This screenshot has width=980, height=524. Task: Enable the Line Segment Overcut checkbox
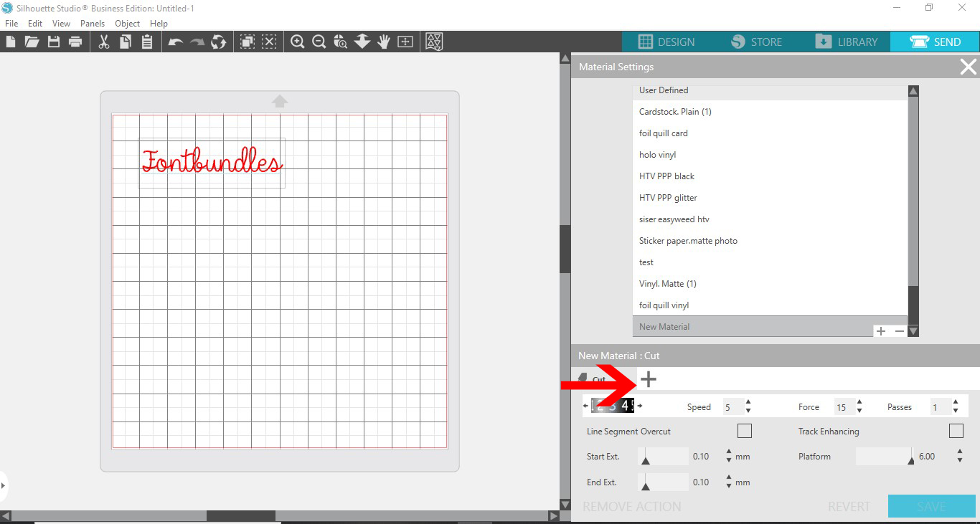(x=745, y=431)
